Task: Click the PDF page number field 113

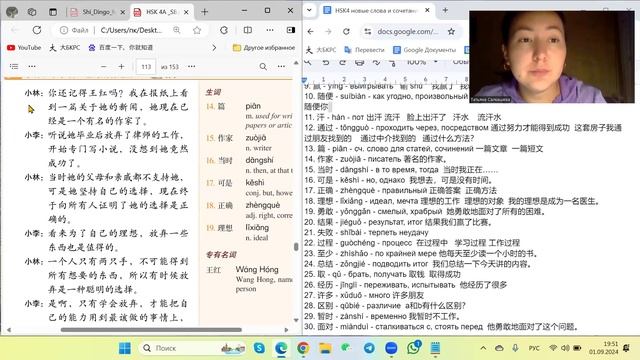Action: tap(146, 67)
